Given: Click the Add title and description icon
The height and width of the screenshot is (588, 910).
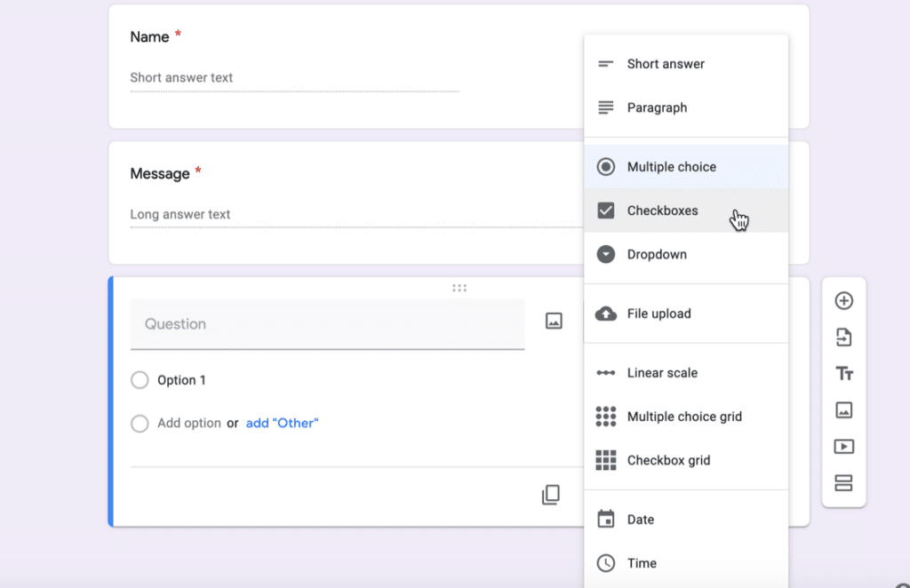Looking at the screenshot, I should (843, 374).
